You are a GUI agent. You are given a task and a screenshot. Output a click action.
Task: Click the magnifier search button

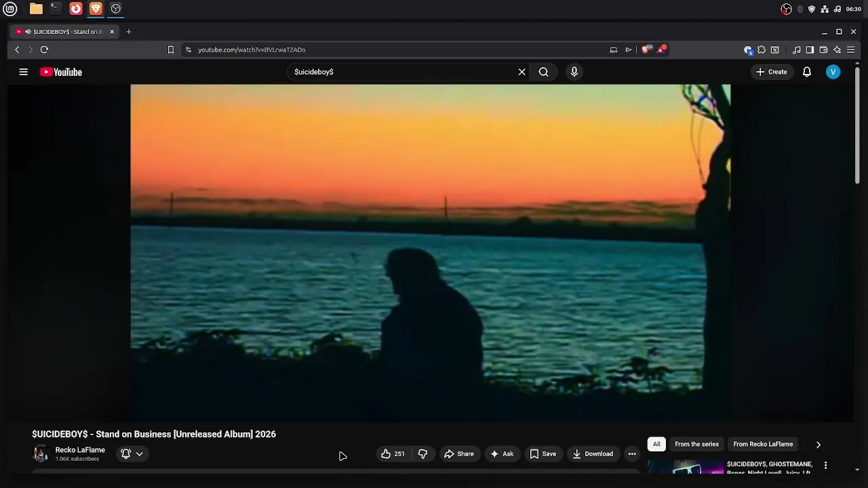[543, 72]
